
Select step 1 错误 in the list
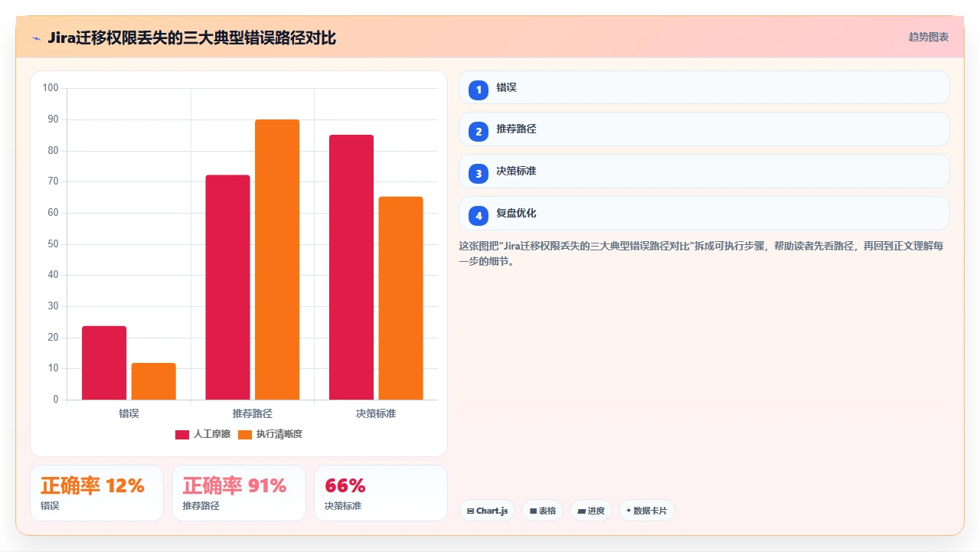pyautogui.click(x=704, y=87)
